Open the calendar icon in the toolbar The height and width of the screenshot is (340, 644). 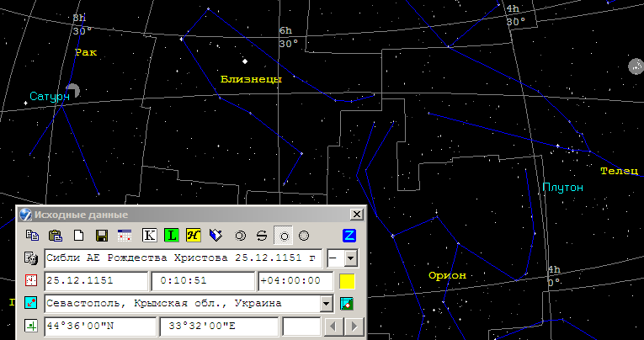[x=125, y=236]
